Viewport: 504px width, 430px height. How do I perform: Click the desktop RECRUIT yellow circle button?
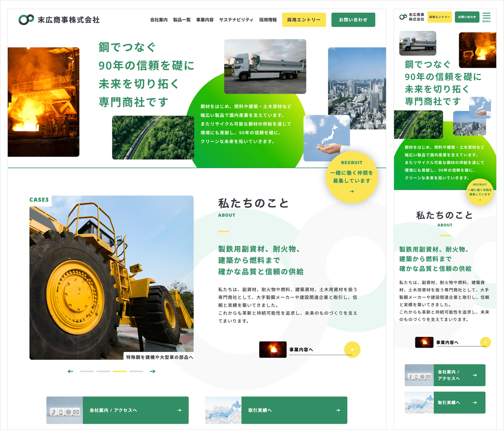coord(352,177)
